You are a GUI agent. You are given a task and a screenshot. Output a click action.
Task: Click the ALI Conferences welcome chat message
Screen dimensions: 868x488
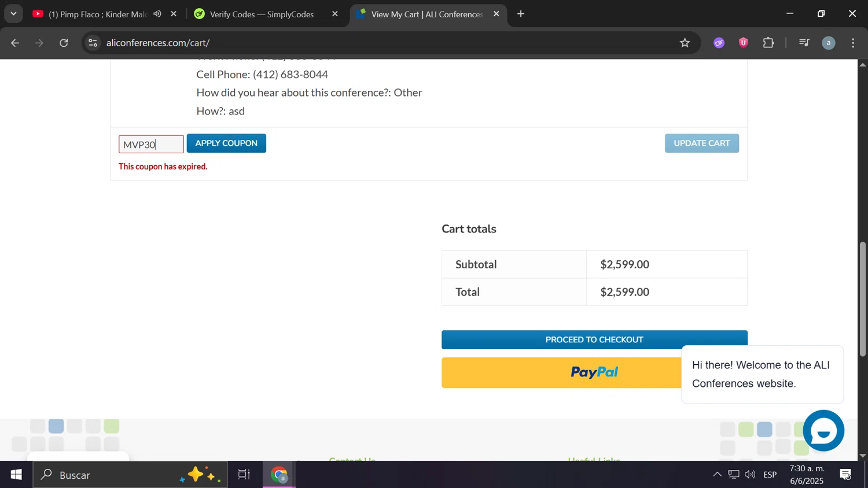pos(762,374)
